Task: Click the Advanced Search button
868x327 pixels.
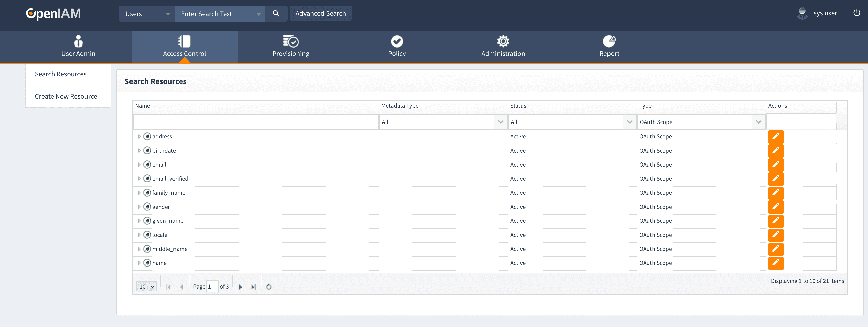Action: pos(320,13)
